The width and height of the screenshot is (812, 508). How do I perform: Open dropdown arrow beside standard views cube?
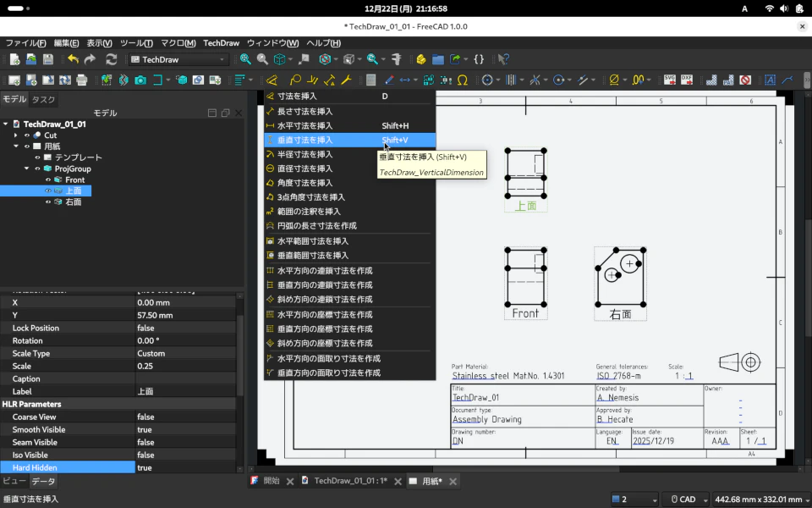[x=290, y=59]
